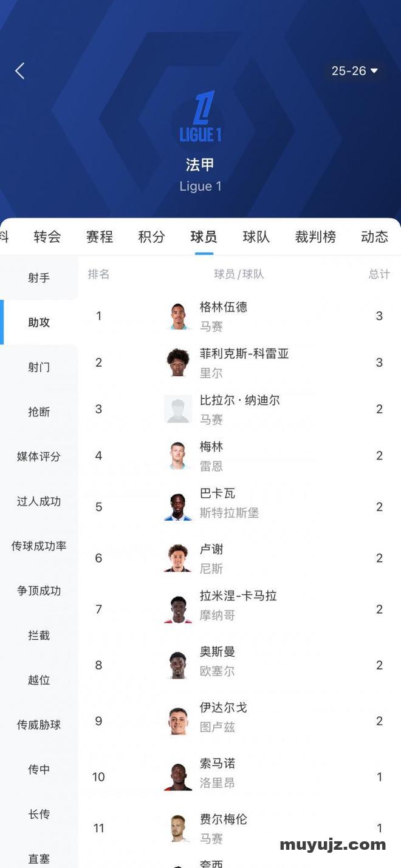Screen dimensions: 401x868
Task: Open player 梅林's profile photo
Action: point(178,456)
